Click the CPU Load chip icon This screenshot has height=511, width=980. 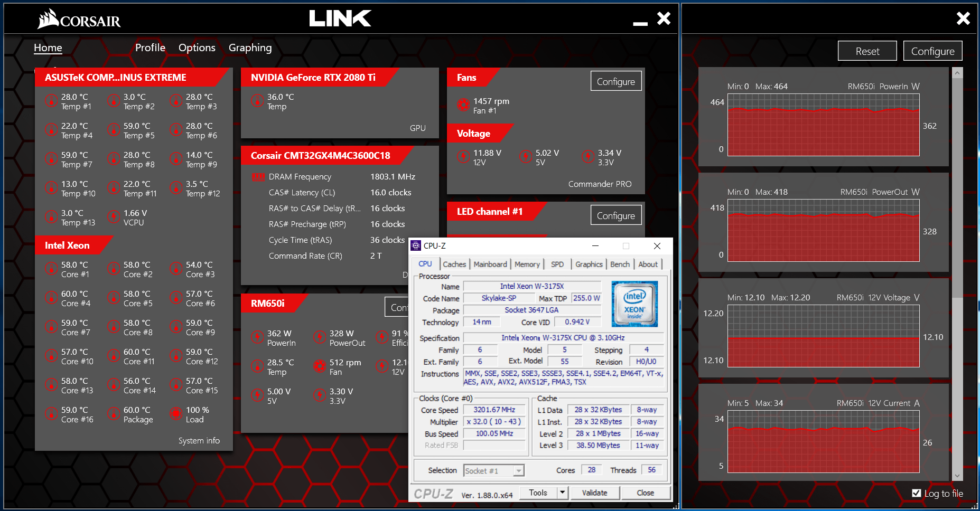tap(176, 413)
